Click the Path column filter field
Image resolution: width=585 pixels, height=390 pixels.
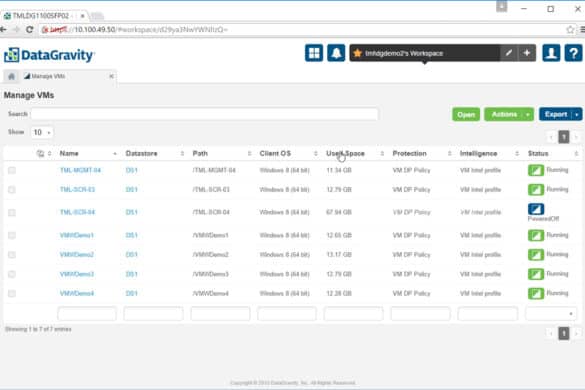point(220,314)
